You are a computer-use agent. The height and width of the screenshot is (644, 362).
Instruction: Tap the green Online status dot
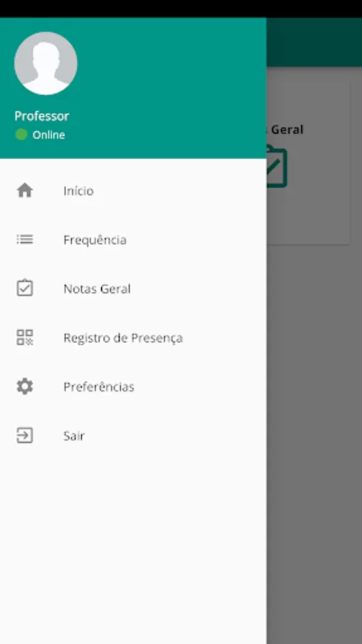click(21, 135)
